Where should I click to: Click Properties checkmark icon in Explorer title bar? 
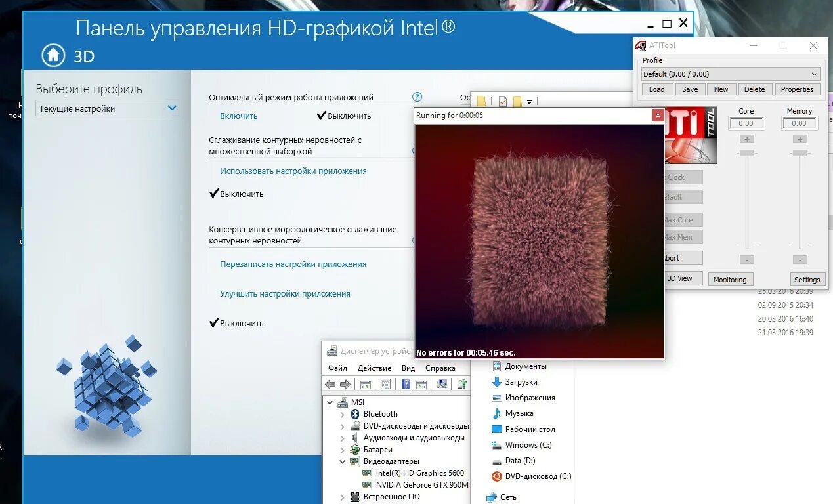click(502, 102)
